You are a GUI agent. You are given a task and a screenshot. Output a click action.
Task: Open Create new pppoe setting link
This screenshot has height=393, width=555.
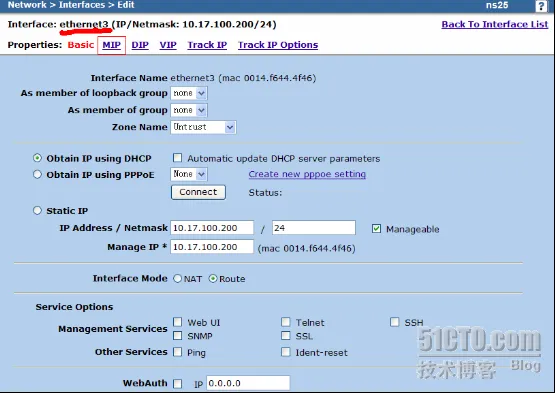point(307,174)
